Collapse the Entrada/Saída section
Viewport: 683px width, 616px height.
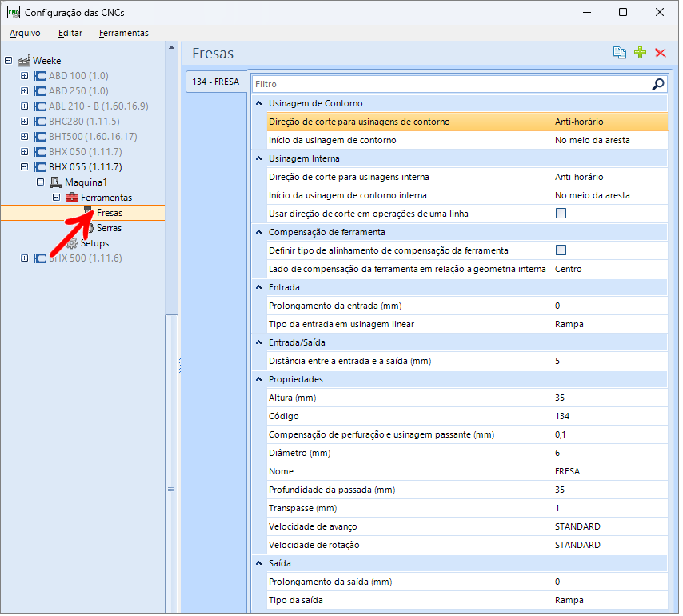pos(259,342)
